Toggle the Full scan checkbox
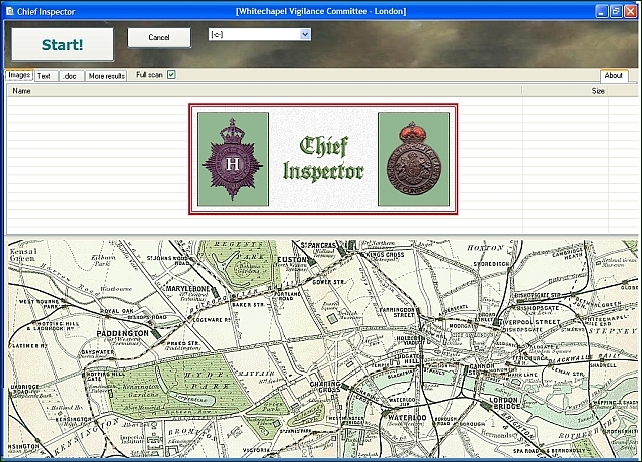 coord(171,75)
